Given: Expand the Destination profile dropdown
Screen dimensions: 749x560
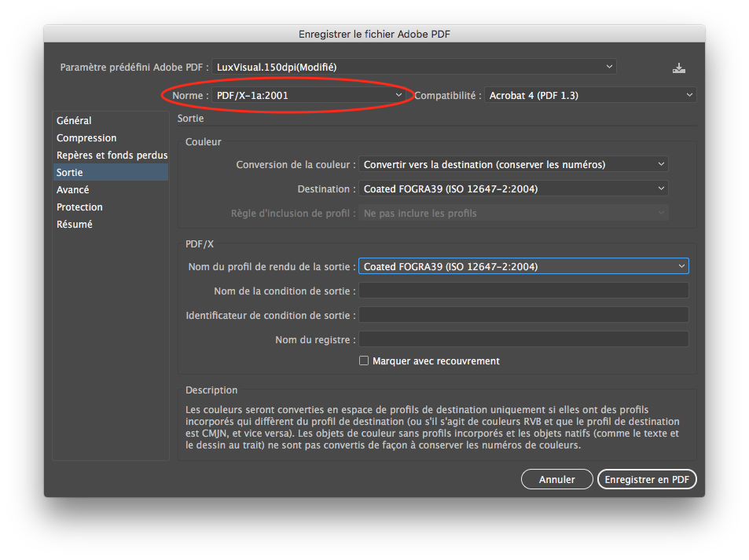Looking at the screenshot, I should (513, 189).
